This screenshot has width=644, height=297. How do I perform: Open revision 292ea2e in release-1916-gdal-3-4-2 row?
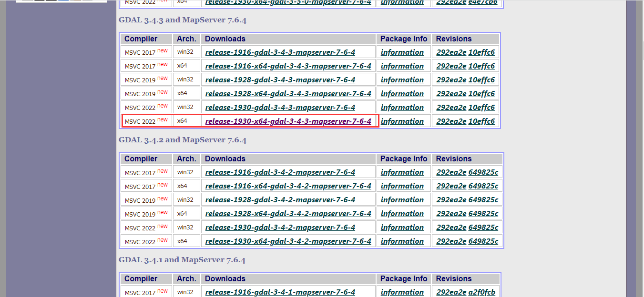(x=451, y=172)
